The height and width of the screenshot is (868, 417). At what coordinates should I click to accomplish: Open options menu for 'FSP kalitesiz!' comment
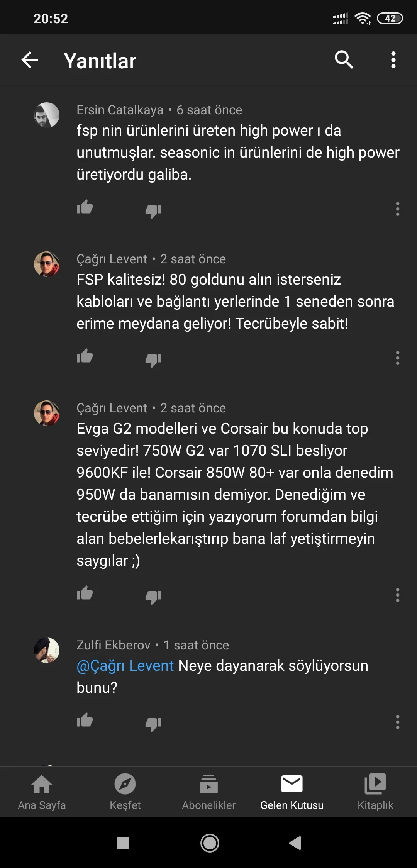(x=397, y=358)
